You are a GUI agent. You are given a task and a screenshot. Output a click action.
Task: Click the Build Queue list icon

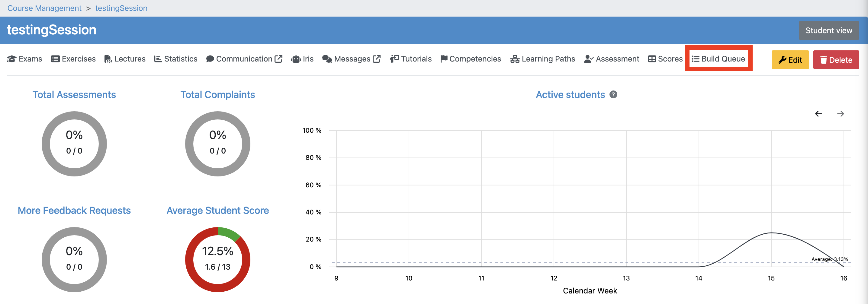696,59
